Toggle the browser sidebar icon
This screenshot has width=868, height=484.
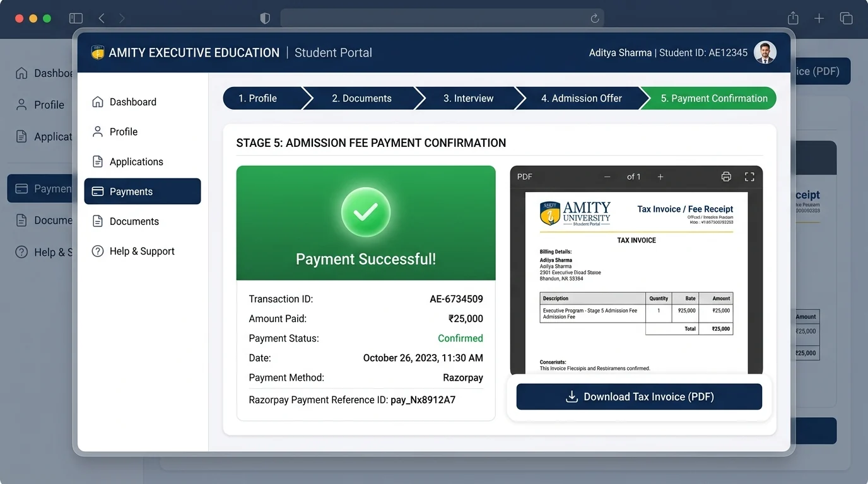click(76, 18)
